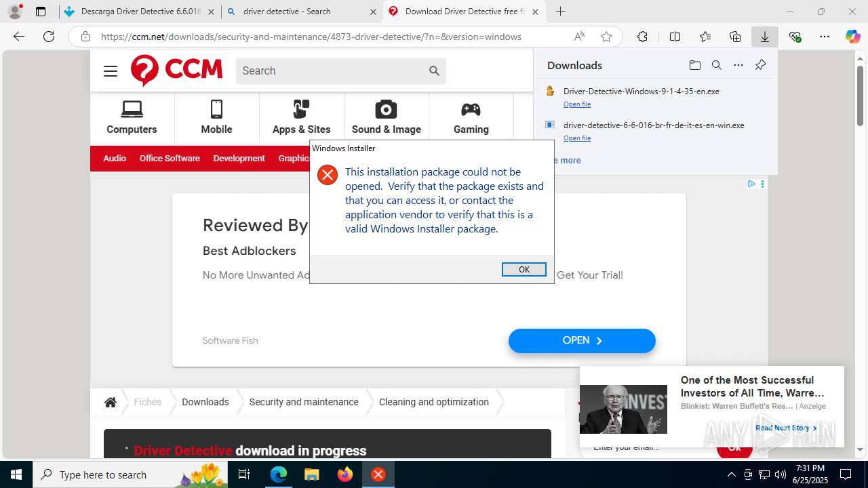Screen dimensions: 868x488
Task: Select the Audio subcategory
Action: 115,158
